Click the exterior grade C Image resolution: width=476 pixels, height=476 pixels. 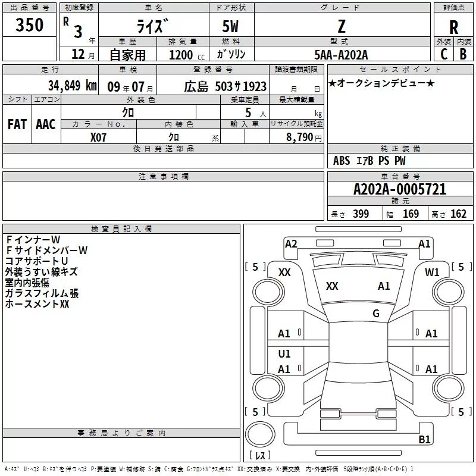[444, 54]
